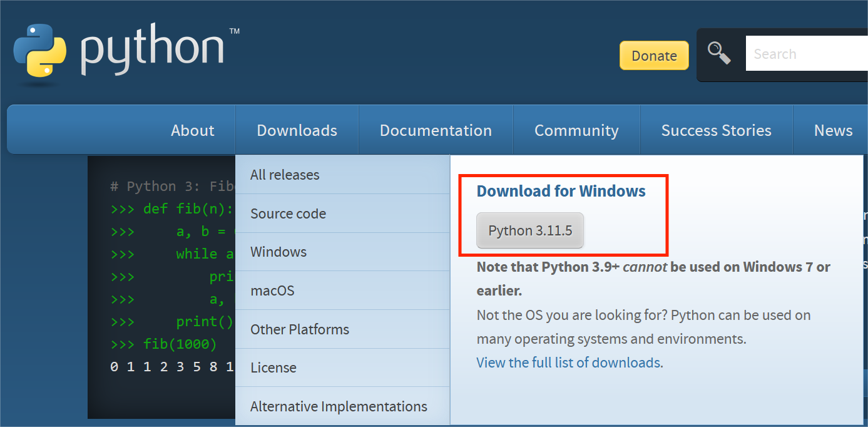This screenshot has width=868, height=427.
Task: Expand the Community menu
Action: pos(576,130)
